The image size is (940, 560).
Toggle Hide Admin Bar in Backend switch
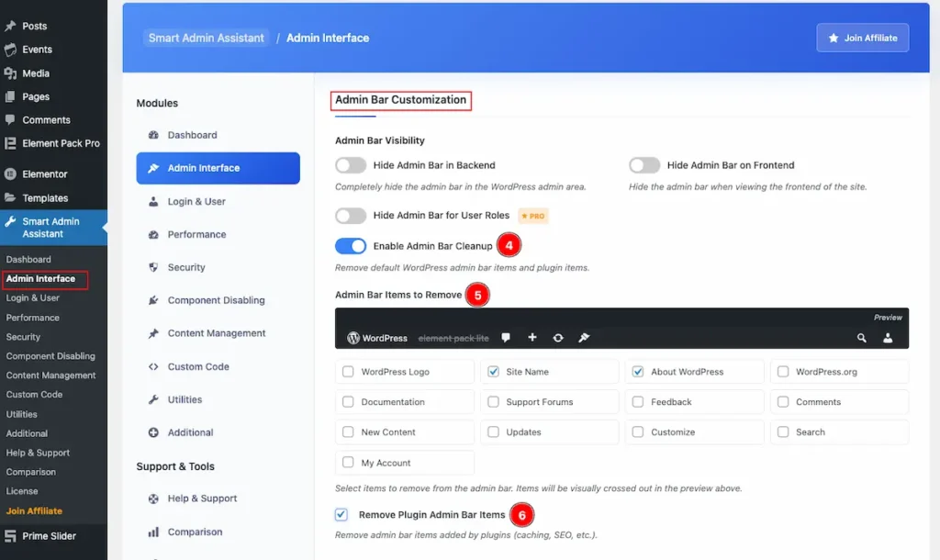(x=351, y=165)
